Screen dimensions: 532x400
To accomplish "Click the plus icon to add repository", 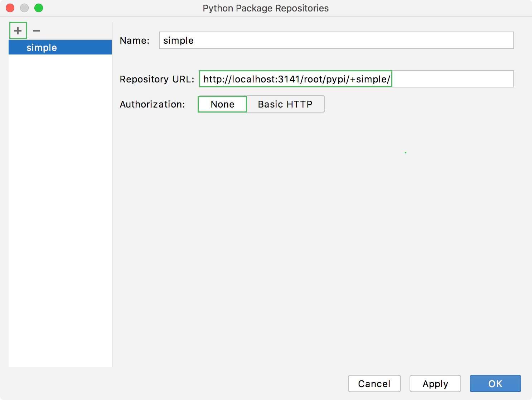I will pyautogui.click(x=18, y=30).
